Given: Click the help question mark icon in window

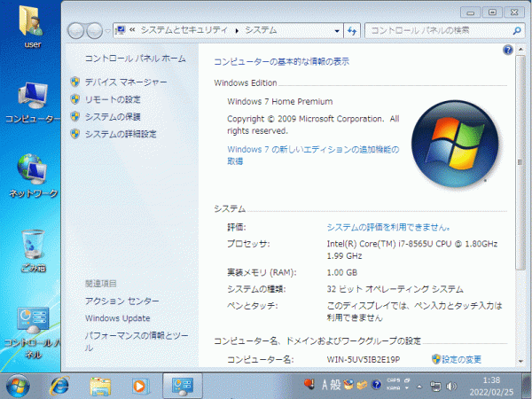Looking at the screenshot, I should (x=507, y=50).
